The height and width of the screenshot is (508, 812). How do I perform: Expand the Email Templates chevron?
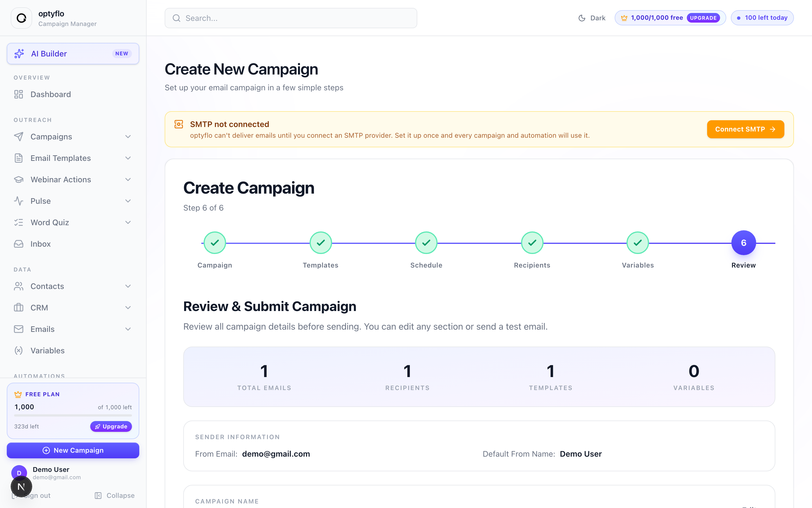128,158
